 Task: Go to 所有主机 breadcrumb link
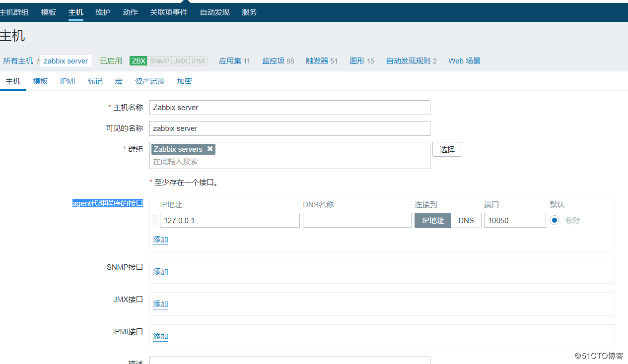click(18, 61)
